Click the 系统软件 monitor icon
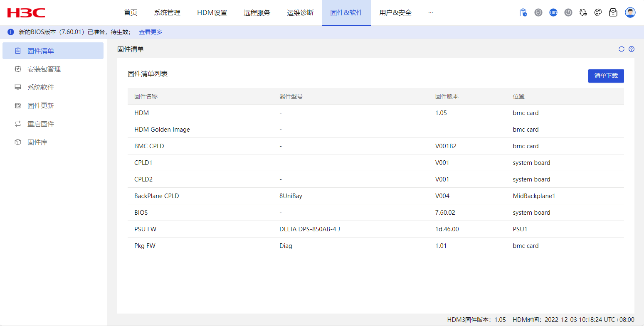 [x=18, y=87]
